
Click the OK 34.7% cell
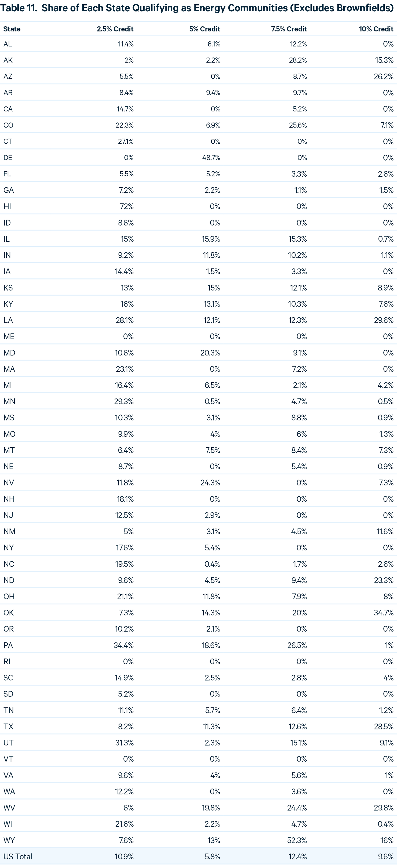coord(384,613)
